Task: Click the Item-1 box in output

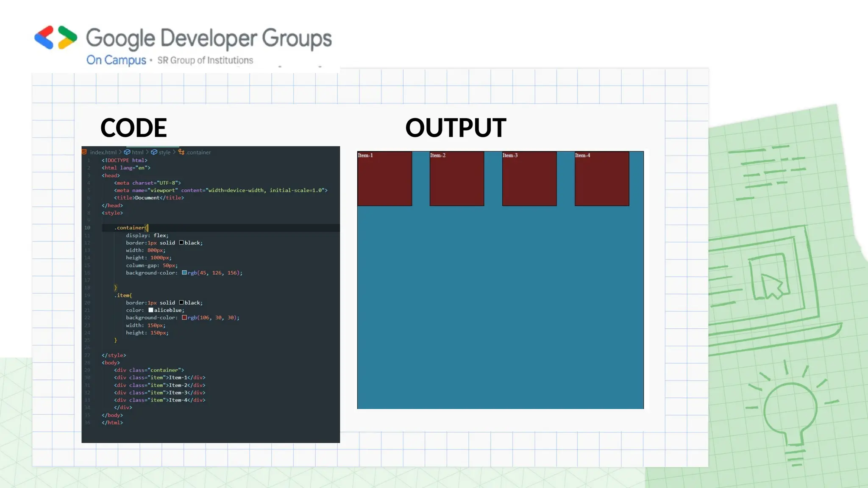Action: click(x=384, y=179)
